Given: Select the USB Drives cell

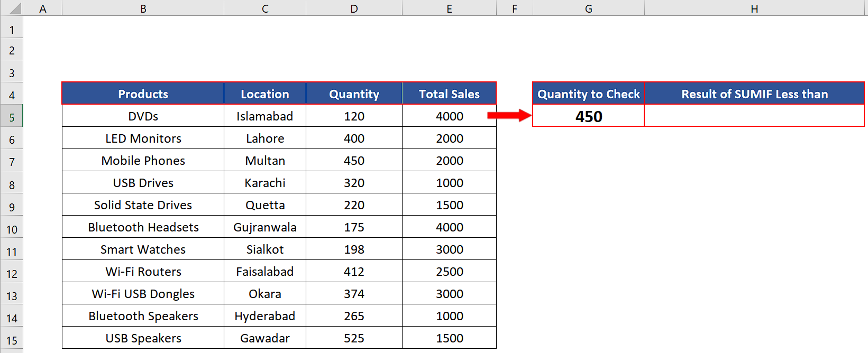Looking at the screenshot, I should tap(143, 182).
